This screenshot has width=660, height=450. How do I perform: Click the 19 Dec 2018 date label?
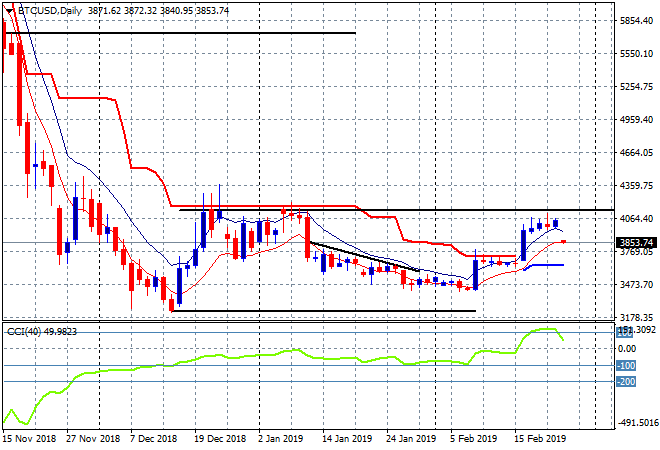point(220,439)
